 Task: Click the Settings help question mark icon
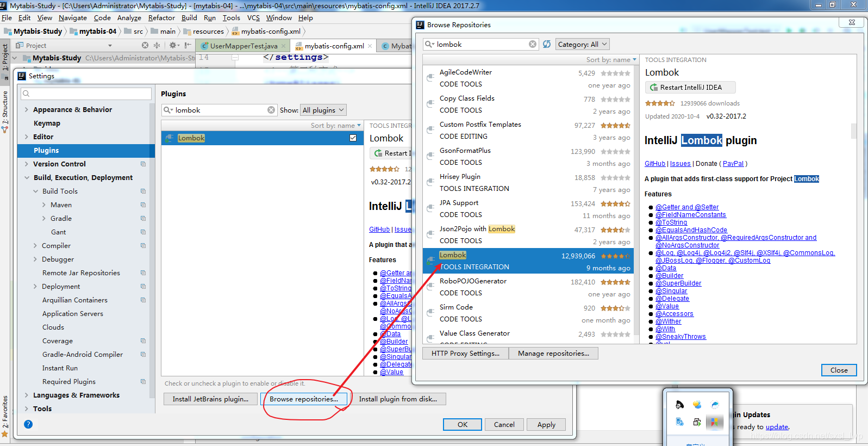pos(28,424)
